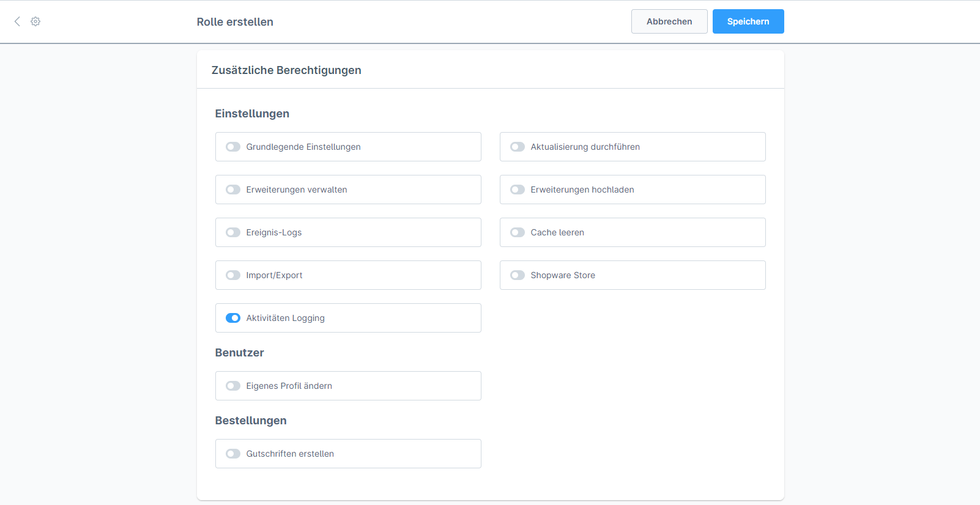Enable Aktualisierung durchführen toggle
This screenshot has height=505, width=980.
[518, 147]
